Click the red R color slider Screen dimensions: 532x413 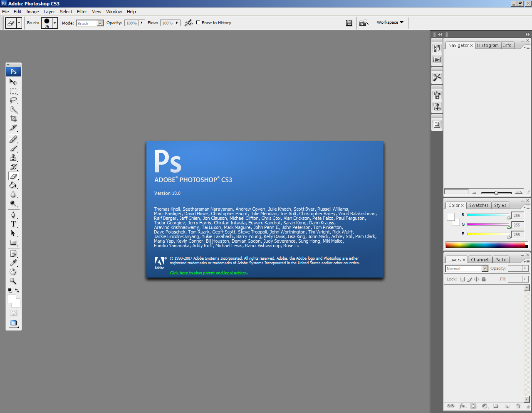[x=488, y=215]
